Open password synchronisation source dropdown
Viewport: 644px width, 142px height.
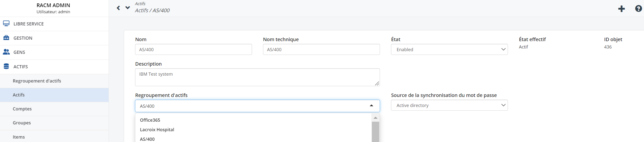449,105
